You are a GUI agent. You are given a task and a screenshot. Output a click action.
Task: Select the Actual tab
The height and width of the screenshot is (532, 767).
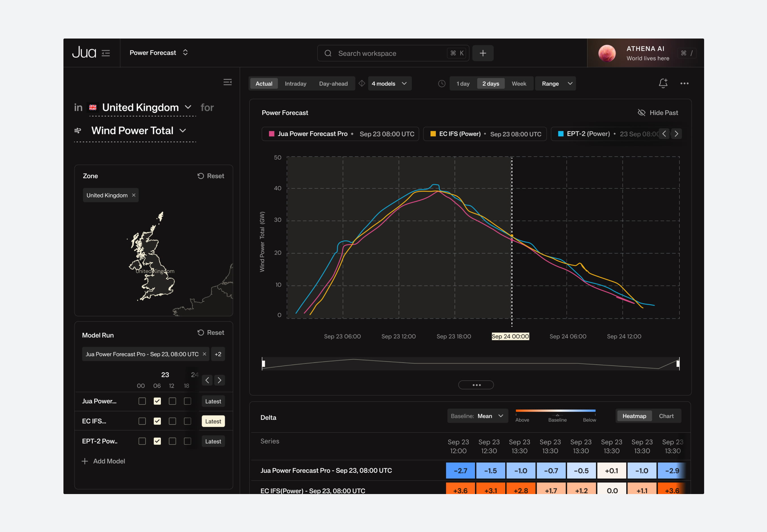[x=264, y=84]
